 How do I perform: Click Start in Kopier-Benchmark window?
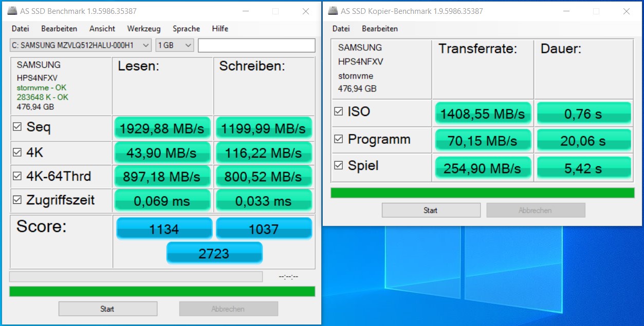pos(431,210)
